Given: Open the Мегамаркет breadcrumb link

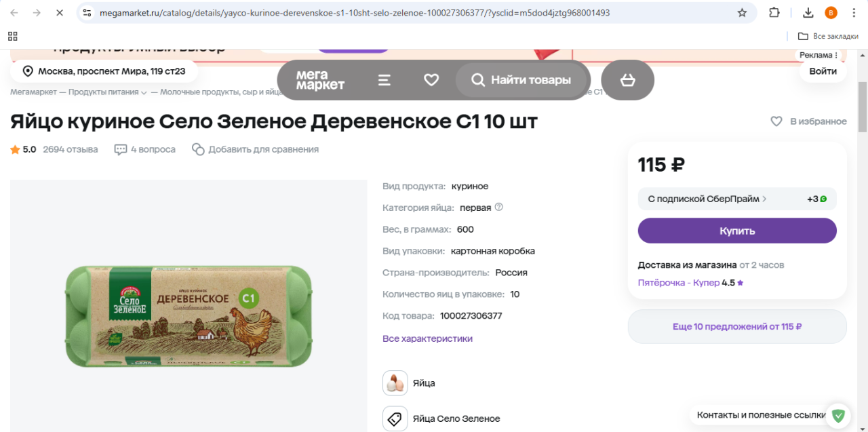Looking at the screenshot, I should click(34, 92).
